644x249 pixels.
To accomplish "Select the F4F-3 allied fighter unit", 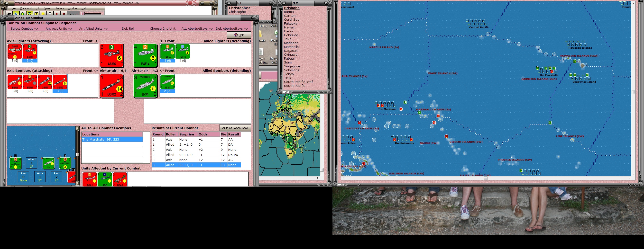I will point(183,52).
